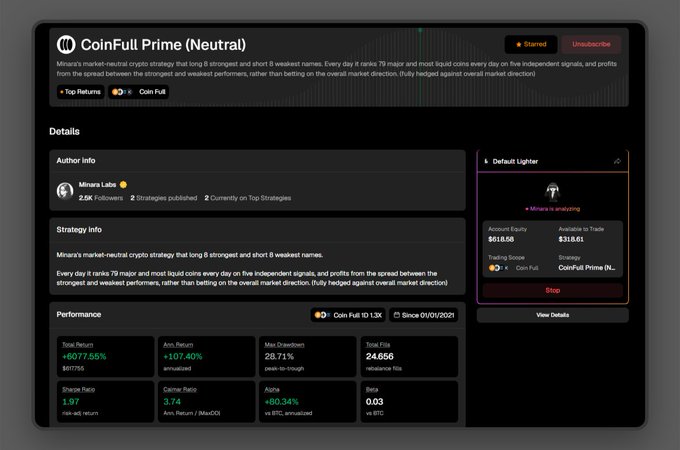Click the 24,656 fills value

(x=379, y=356)
